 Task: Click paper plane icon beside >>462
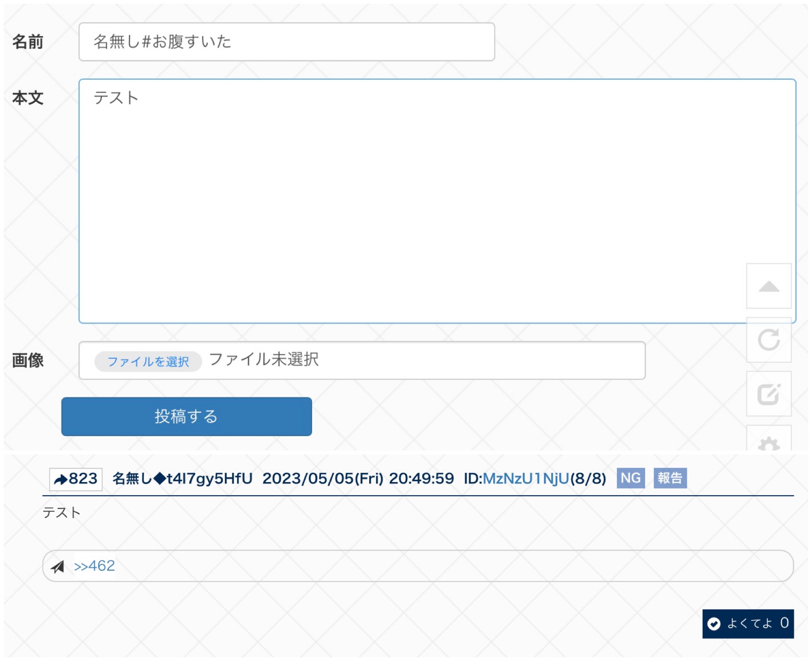tap(58, 567)
